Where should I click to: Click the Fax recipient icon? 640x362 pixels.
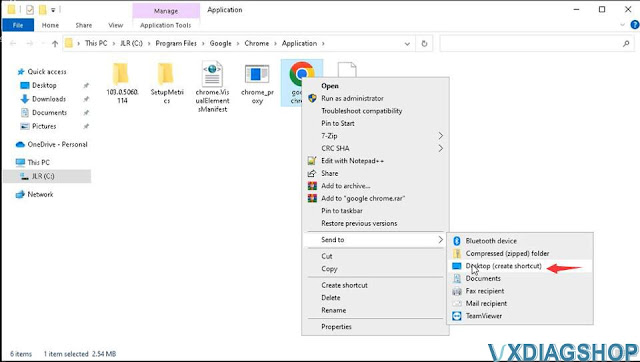click(x=457, y=291)
